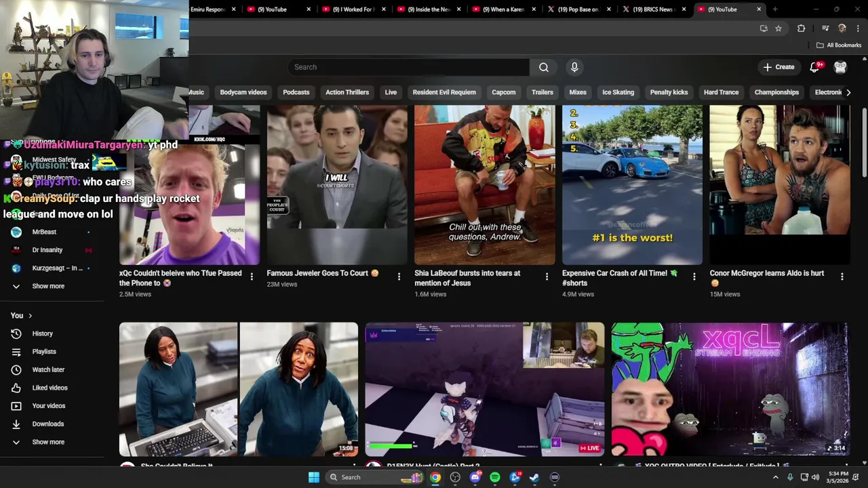This screenshot has height=488, width=868.
Task: Open live Fortnite stream thumbnail
Action: coord(485,389)
